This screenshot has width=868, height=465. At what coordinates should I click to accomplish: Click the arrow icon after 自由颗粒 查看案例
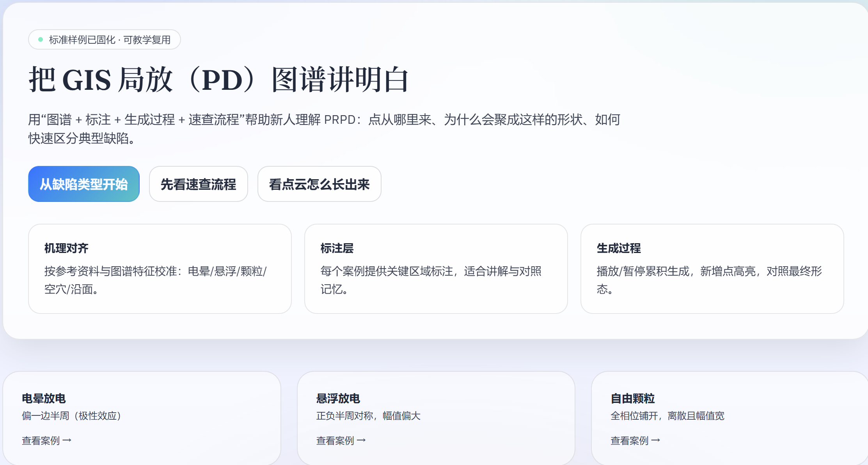(x=657, y=440)
